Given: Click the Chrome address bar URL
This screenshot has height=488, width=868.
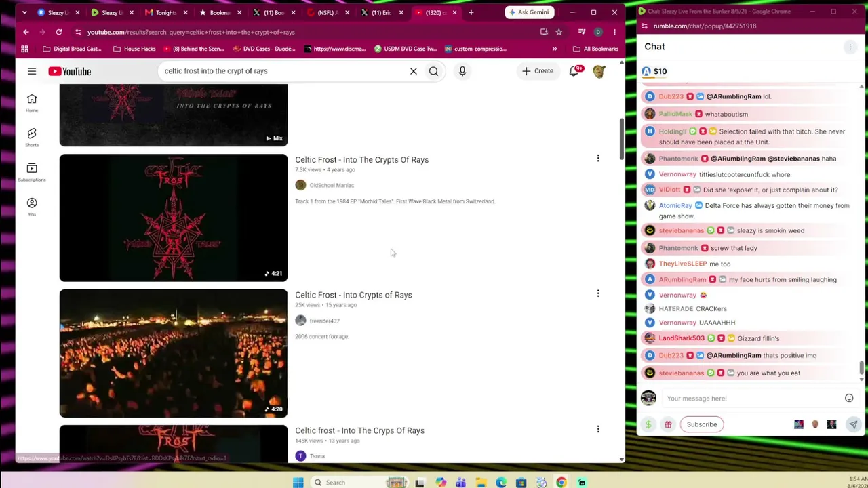Looking at the screenshot, I should 191,32.
